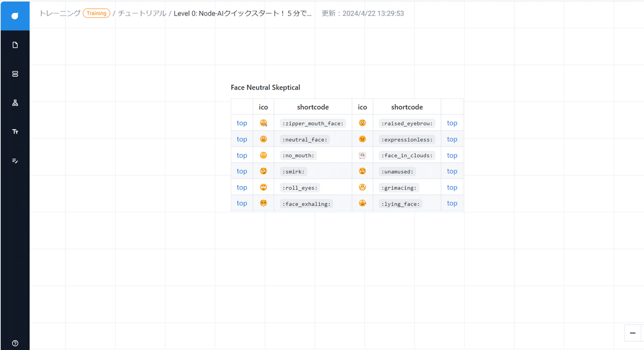644x350 pixels.
Task: Follow the top link right of :raised_eyebrow:
Action: (452, 123)
